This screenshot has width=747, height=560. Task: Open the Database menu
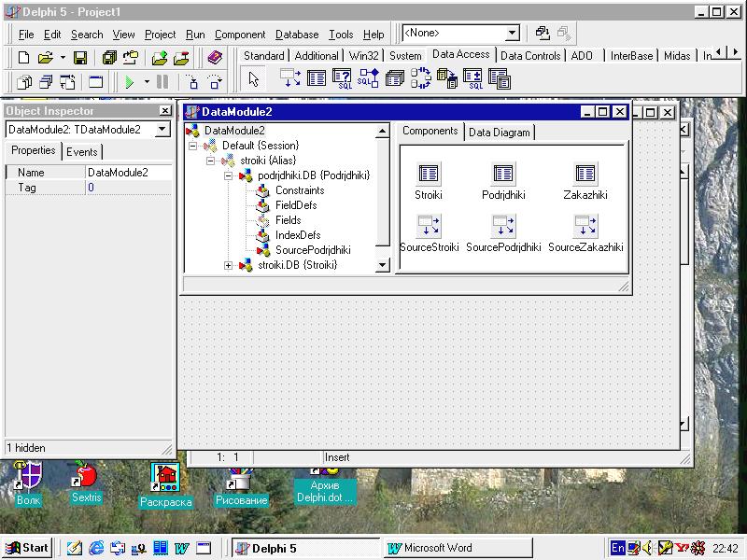click(x=297, y=35)
